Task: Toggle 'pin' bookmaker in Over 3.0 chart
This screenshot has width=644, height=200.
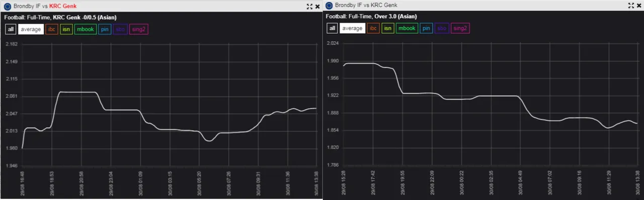Action: (x=426, y=28)
